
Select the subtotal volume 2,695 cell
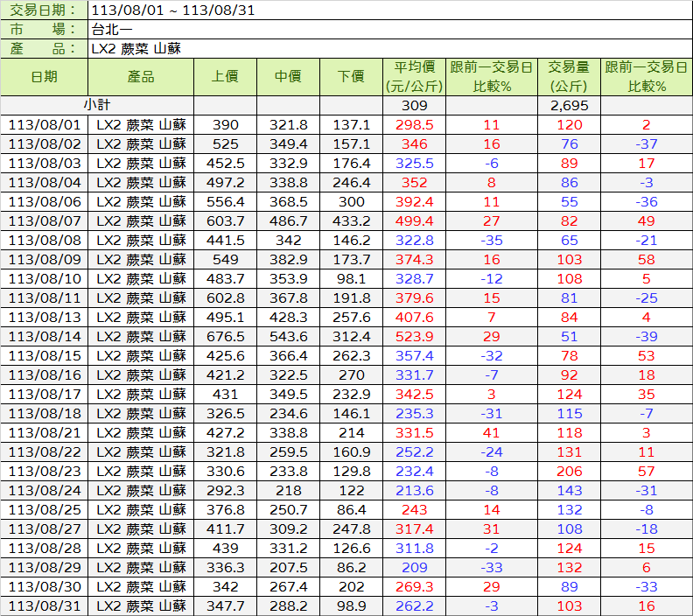[569, 105]
